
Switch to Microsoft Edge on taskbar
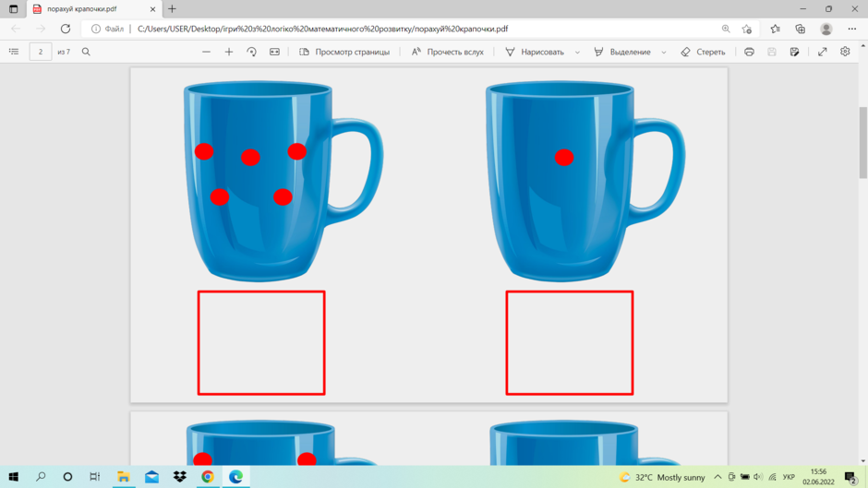point(235,476)
